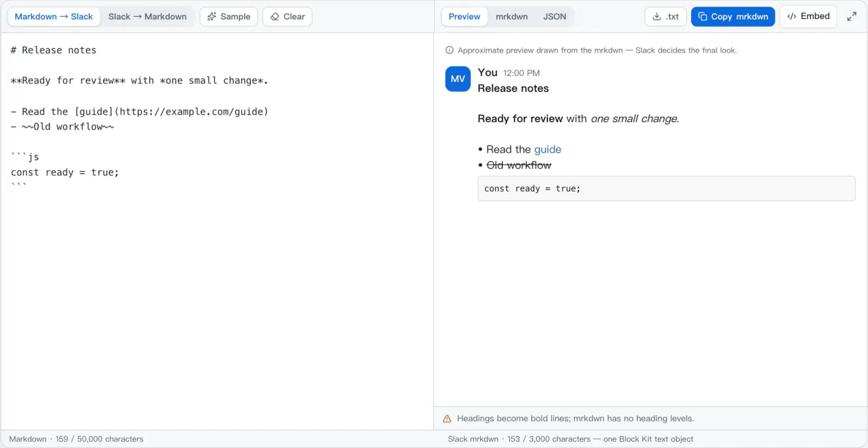
Task: Click the Markdown character count in status bar
Action: [x=76, y=439]
